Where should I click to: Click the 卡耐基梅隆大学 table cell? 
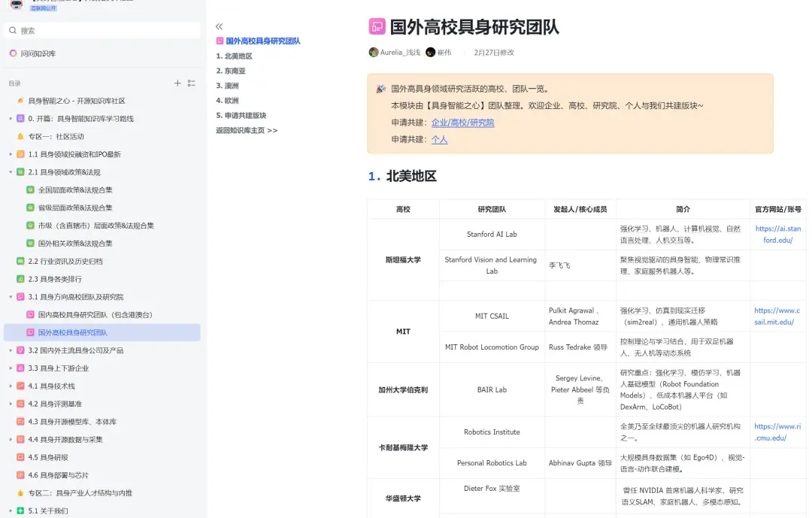tap(404, 447)
